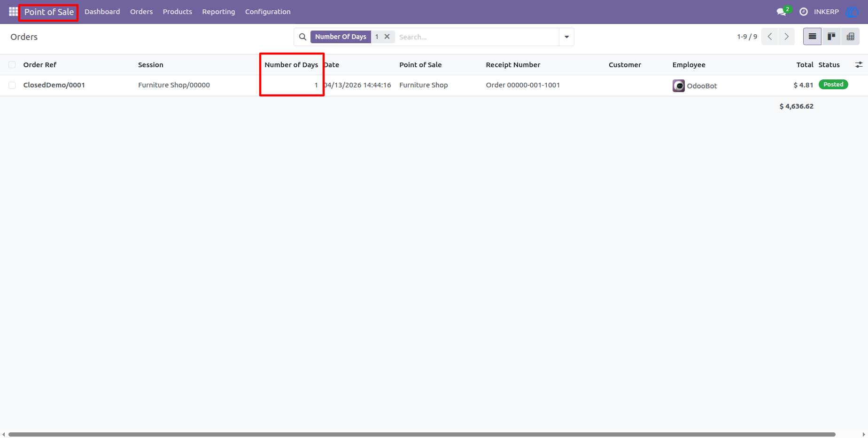This screenshot has width=868, height=438.
Task: Switch to list view
Action: pyautogui.click(x=812, y=37)
